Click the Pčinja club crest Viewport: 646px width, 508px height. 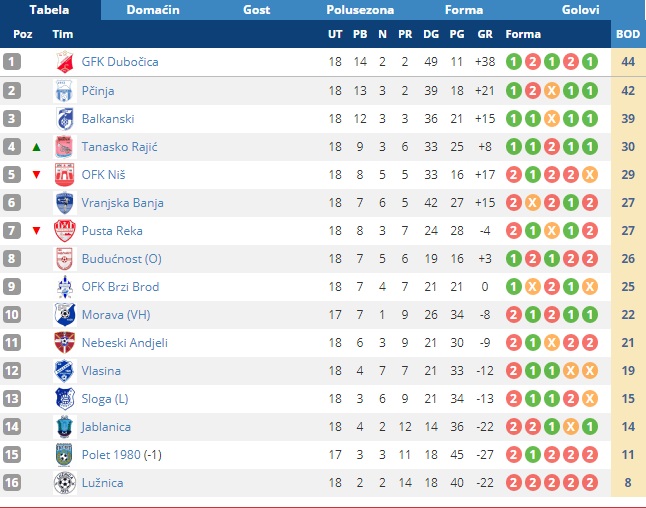coord(65,90)
